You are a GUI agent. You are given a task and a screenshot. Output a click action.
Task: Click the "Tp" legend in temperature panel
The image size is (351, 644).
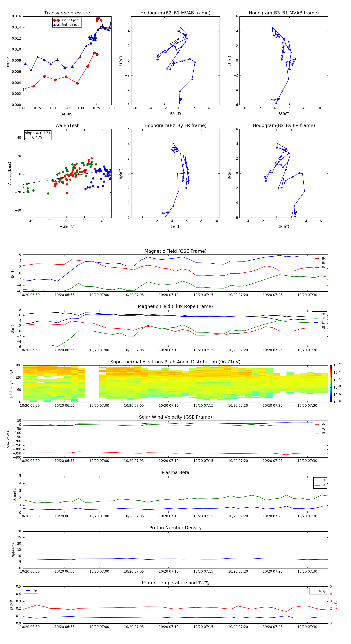[31, 591]
